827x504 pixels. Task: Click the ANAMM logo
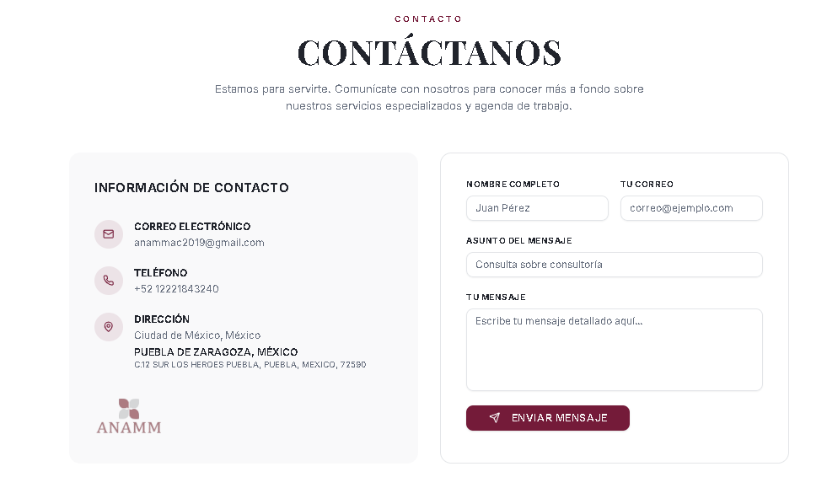pyautogui.click(x=128, y=416)
